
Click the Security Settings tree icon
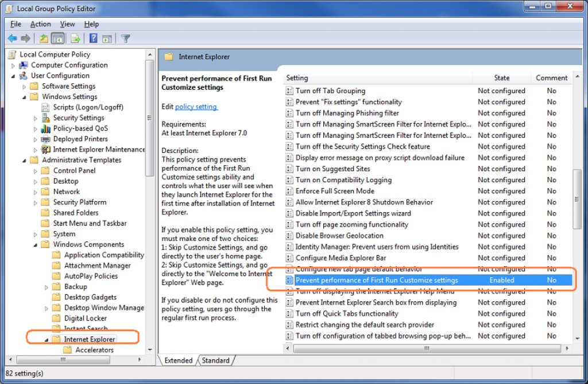click(x=45, y=118)
